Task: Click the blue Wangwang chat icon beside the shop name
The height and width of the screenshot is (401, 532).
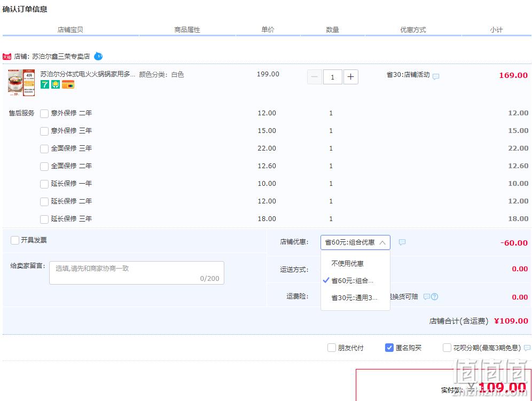Action: 98,56
